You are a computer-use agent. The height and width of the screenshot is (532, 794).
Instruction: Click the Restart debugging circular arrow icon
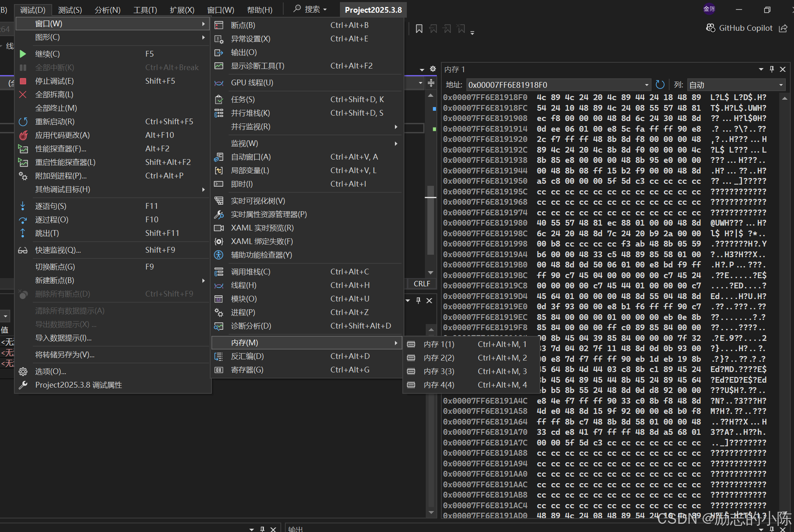click(x=23, y=121)
